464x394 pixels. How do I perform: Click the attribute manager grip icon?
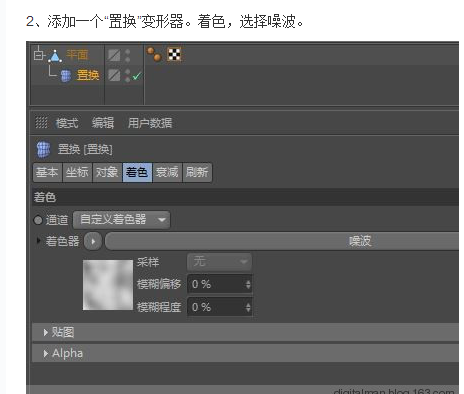click(41, 122)
